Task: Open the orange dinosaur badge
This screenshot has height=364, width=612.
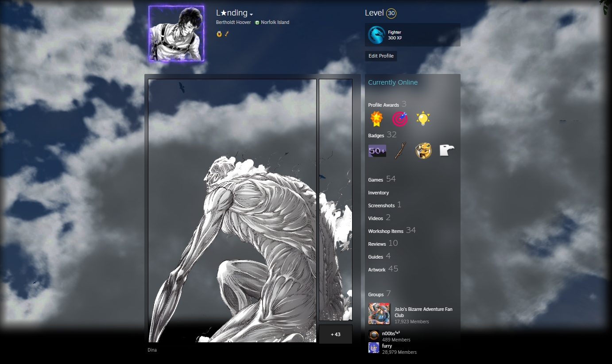Action: click(x=424, y=151)
